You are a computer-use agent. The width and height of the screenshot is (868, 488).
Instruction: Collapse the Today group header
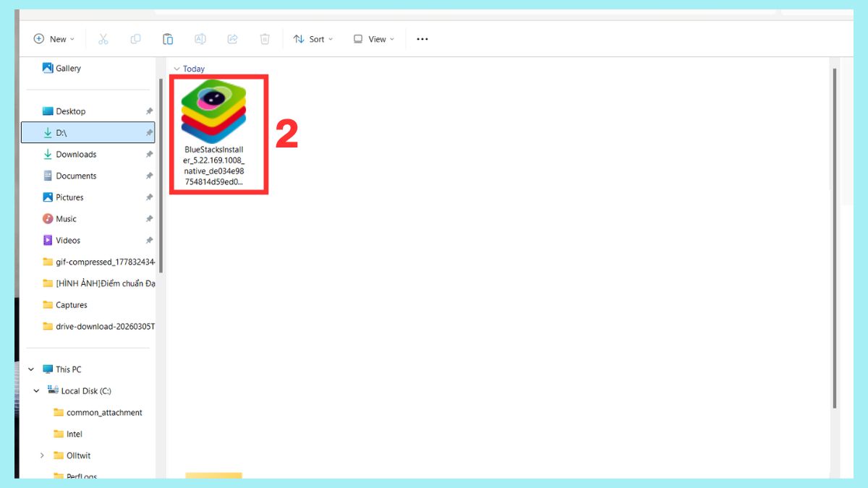176,69
